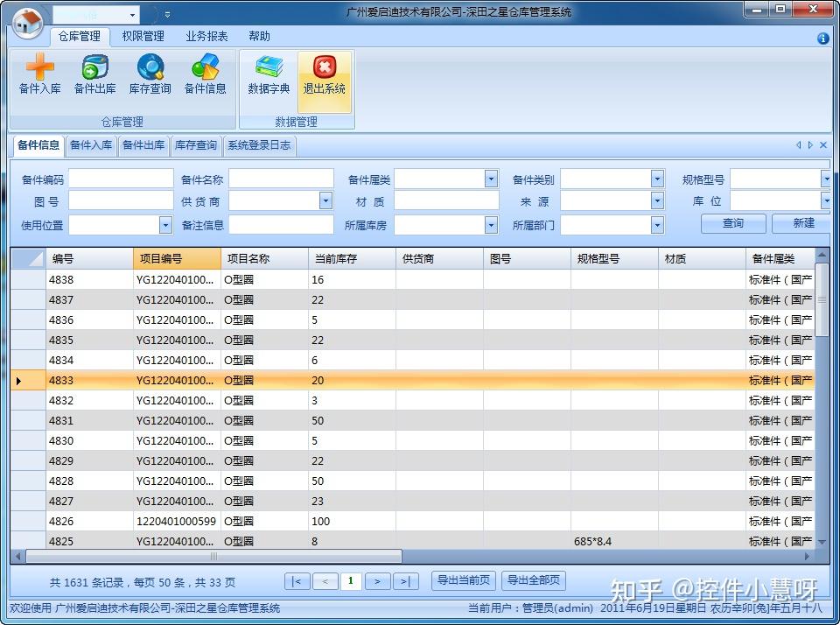Screen dimensions: 840x625
Task: Click the 备注信息 input field
Action: 280,224
